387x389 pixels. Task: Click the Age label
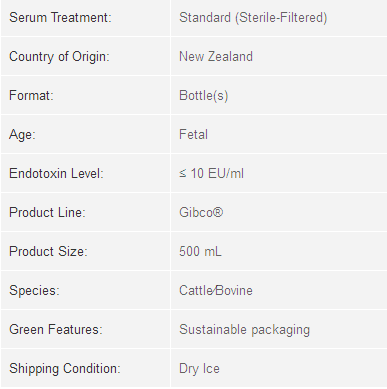[x=22, y=135]
